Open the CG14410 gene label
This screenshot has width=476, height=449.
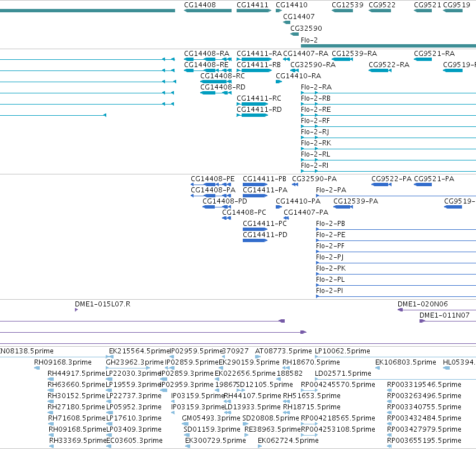[x=291, y=5]
